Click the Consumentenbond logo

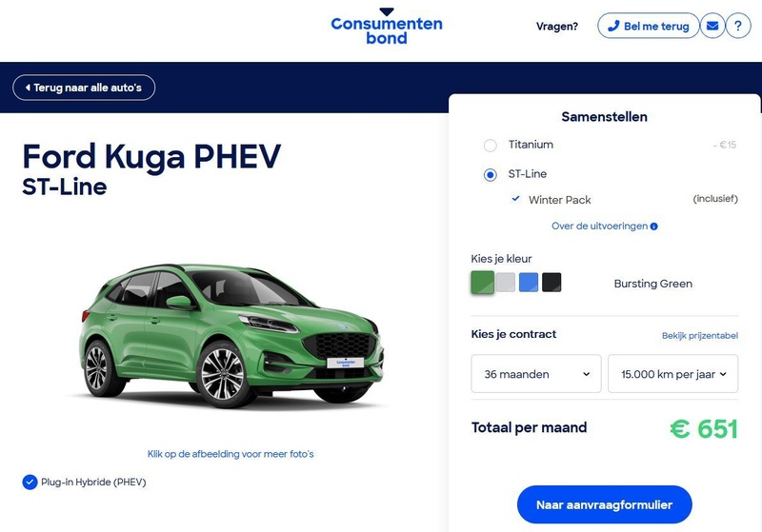[387, 27]
